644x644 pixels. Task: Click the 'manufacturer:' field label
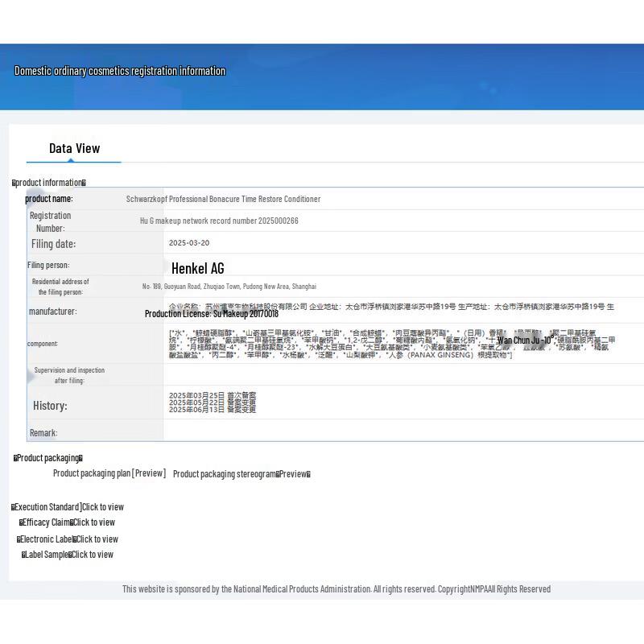point(52,312)
